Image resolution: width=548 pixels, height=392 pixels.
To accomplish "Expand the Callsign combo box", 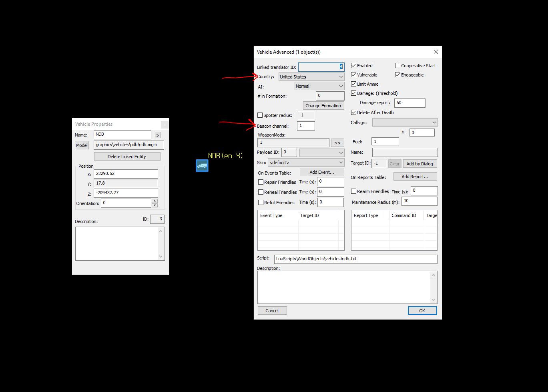I will tap(405, 123).
